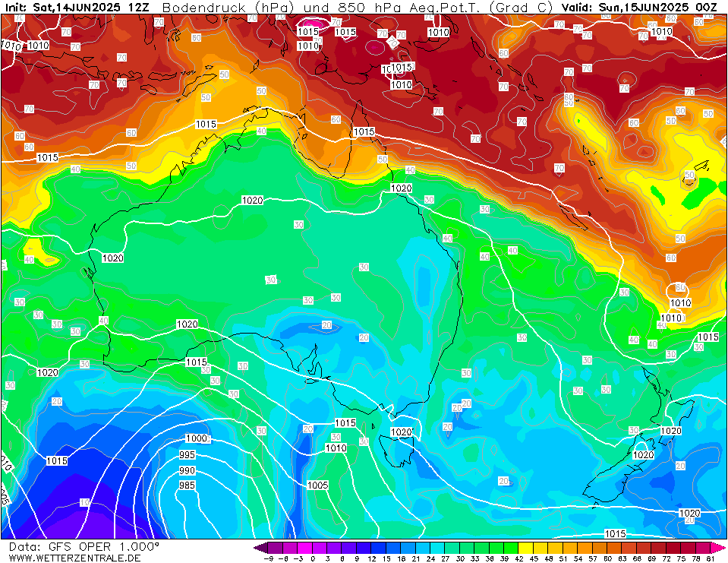The image size is (728, 563).
Task: Select the magenta legend swatch between -3 and 0
Action: pos(306,547)
